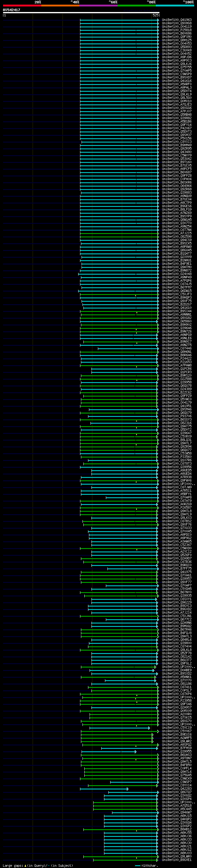Viewport: 197px width, 868px height.
Task: Open hit UniRef100_P25818
Action: point(177,30)
